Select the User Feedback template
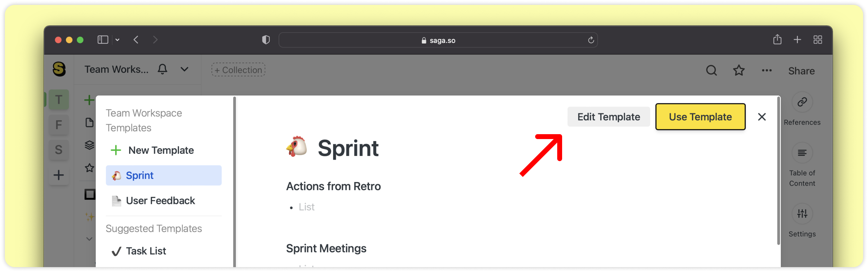868x272 pixels. 160,201
